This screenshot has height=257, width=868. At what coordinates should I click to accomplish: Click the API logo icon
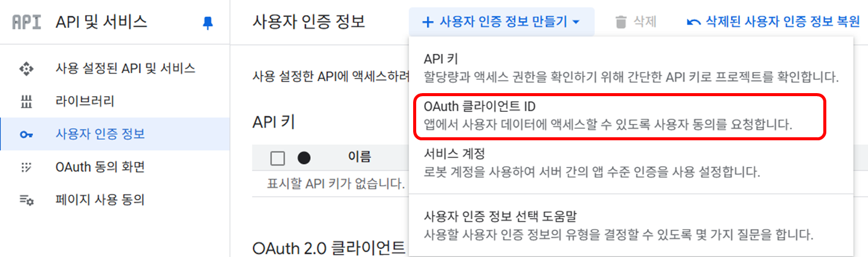27,22
